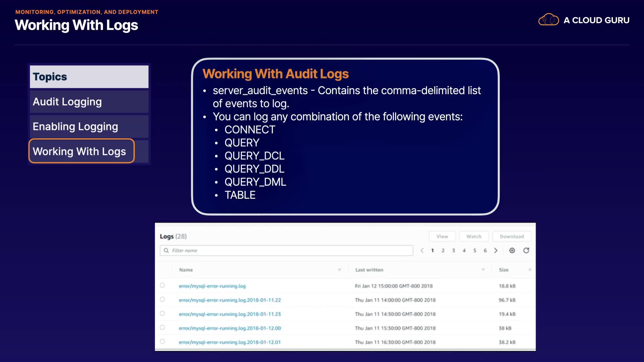Go to previous logs page arrow
Viewport: 644px width, 362px height.
tap(422, 250)
